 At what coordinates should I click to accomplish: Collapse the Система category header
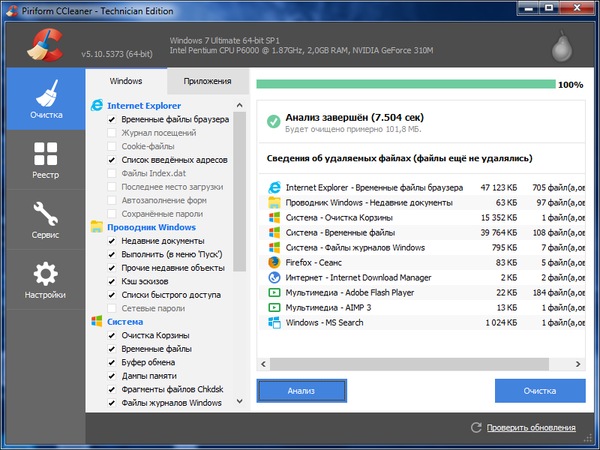click(125, 322)
